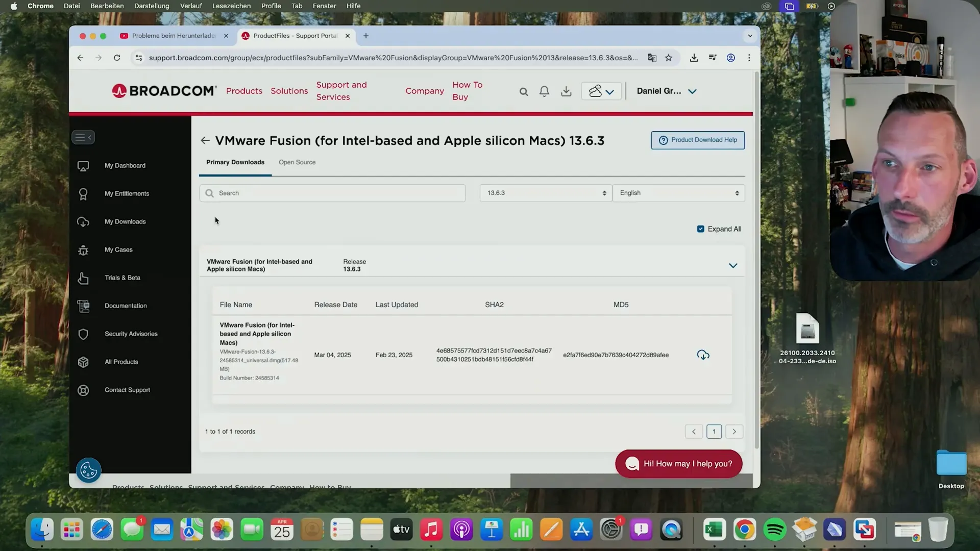Click the site information icon in address bar
Image resolution: width=980 pixels, height=551 pixels.
coord(138,58)
